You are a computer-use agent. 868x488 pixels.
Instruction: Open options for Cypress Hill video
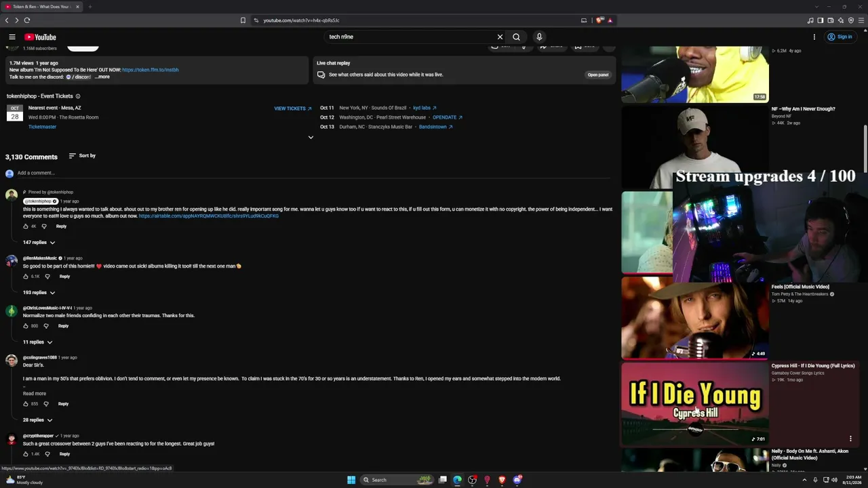tap(850, 439)
